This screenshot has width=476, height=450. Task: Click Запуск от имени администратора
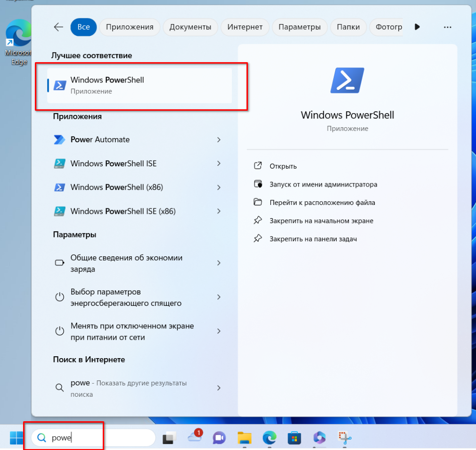click(323, 185)
